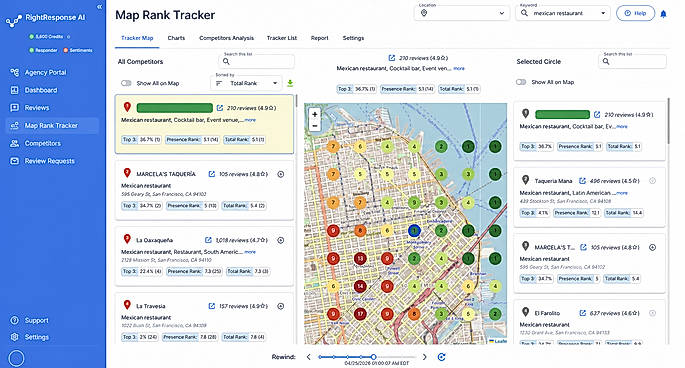Click the rewind slider handle
This screenshot has height=368, width=685.
pos(374,357)
